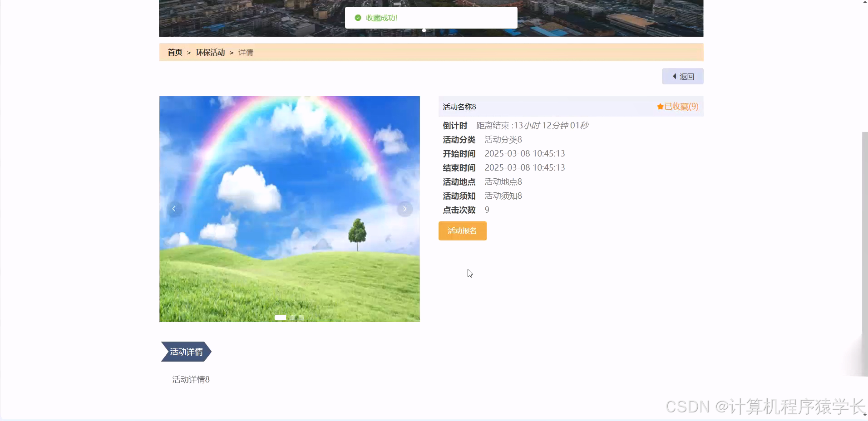
Task: Click the rainbow landscape carousel image
Action: [289, 209]
